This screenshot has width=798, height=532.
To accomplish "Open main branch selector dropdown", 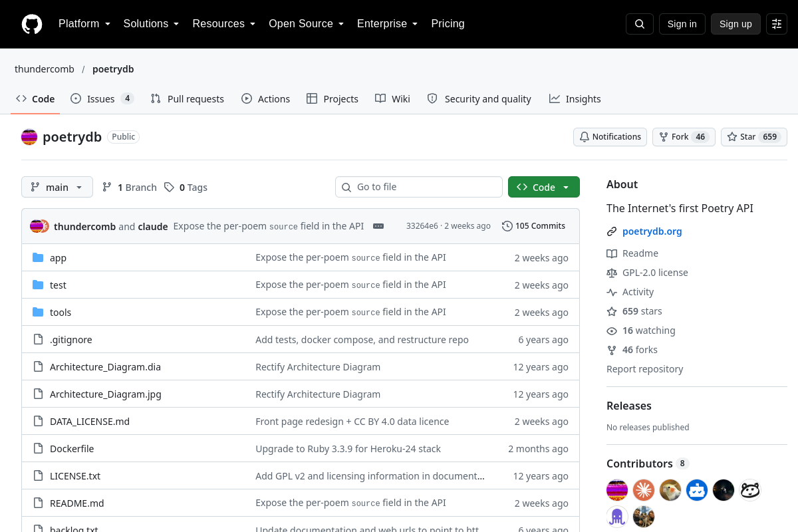I will pyautogui.click(x=57, y=187).
